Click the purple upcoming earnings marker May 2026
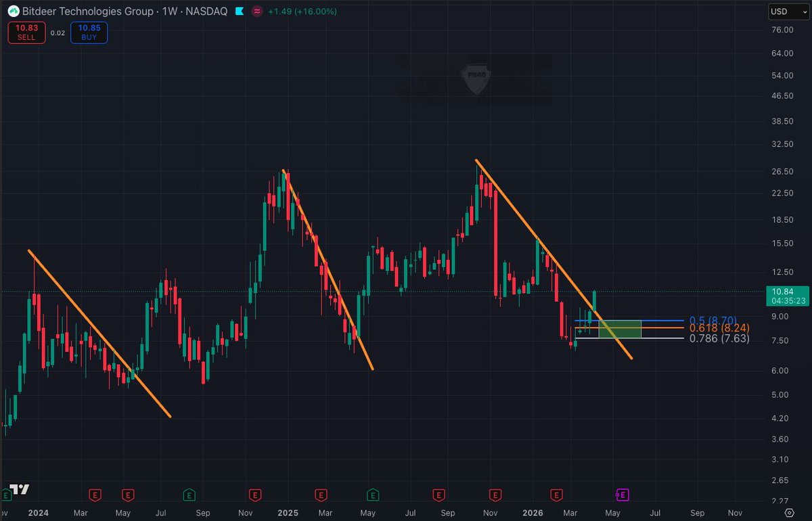The image size is (812, 521). point(623,495)
